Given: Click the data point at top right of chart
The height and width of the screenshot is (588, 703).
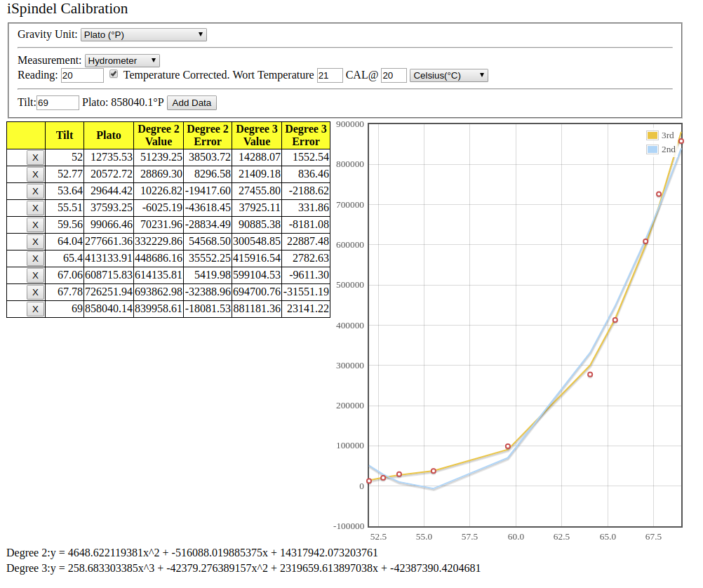Looking at the screenshot, I should click(x=681, y=142).
